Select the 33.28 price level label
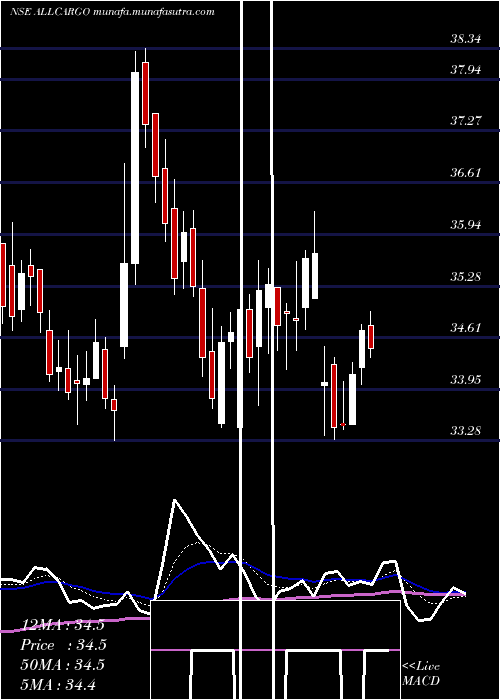Image resolution: width=500 pixels, height=700 pixels. (x=466, y=431)
